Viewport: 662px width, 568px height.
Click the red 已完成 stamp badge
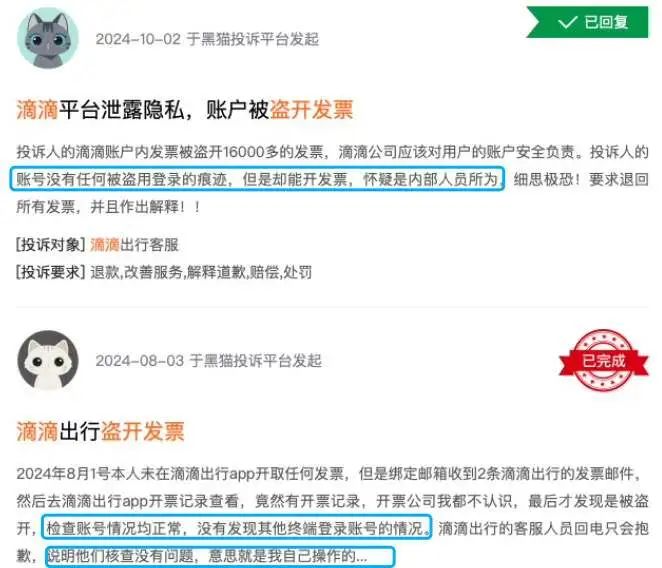pyautogui.click(x=604, y=360)
